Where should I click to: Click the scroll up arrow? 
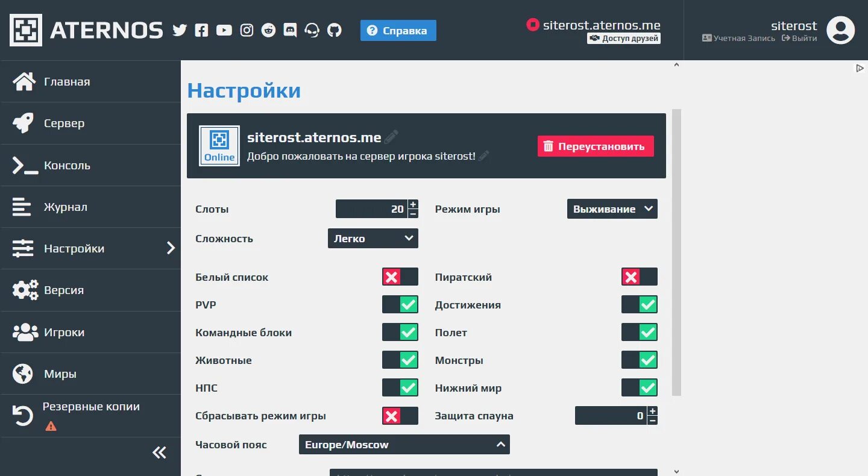point(676,64)
